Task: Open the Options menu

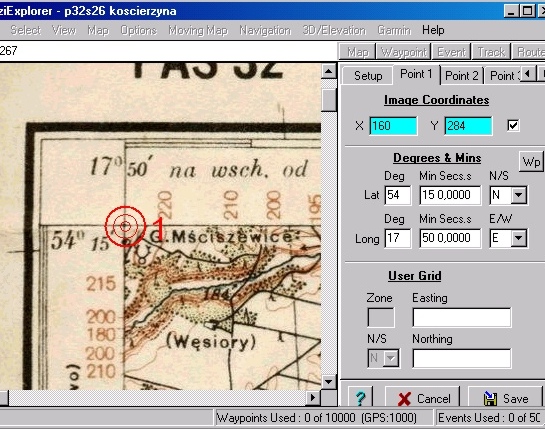Action: 139,30
